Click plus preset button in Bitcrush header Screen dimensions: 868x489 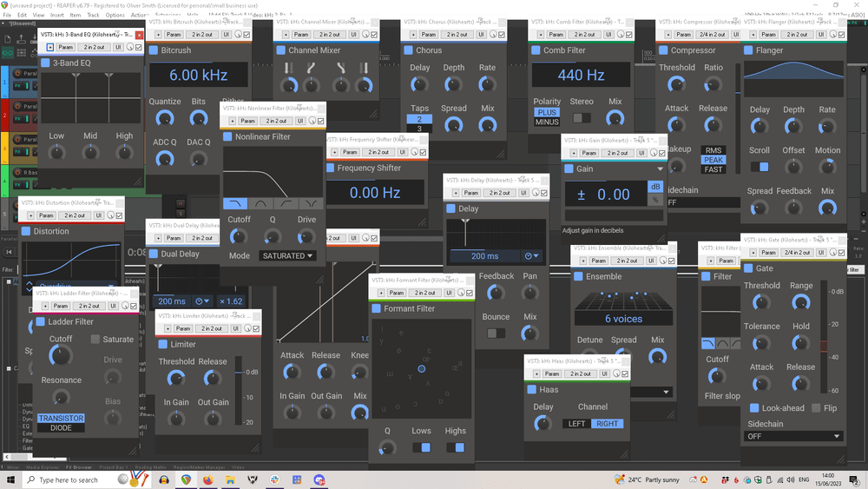[158, 35]
